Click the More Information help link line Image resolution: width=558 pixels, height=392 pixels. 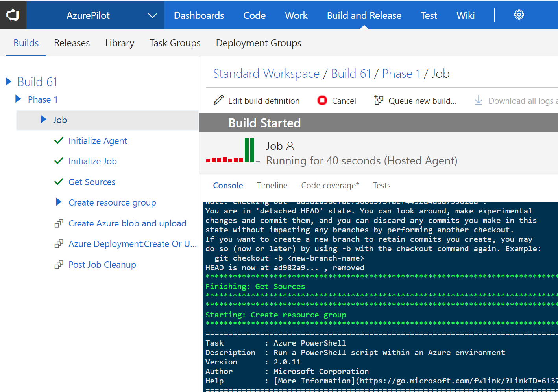point(381,381)
